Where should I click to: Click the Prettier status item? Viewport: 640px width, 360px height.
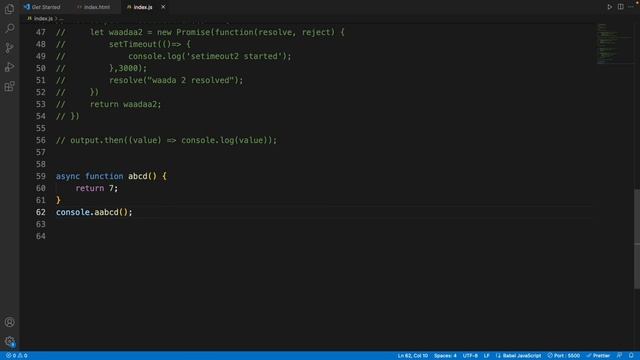(x=598, y=356)
